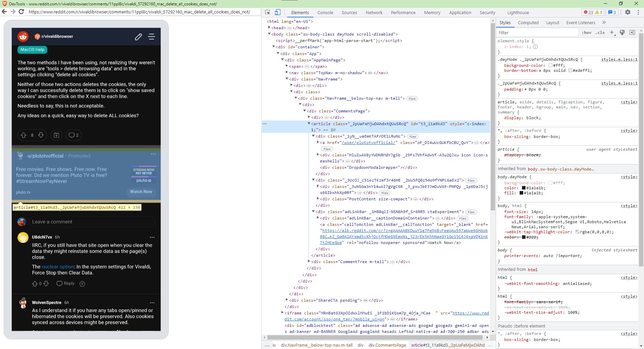Select div.CommentsPage in the breadcrumb bar
This screenshot has width=644, height=349.
click(387, 345)
